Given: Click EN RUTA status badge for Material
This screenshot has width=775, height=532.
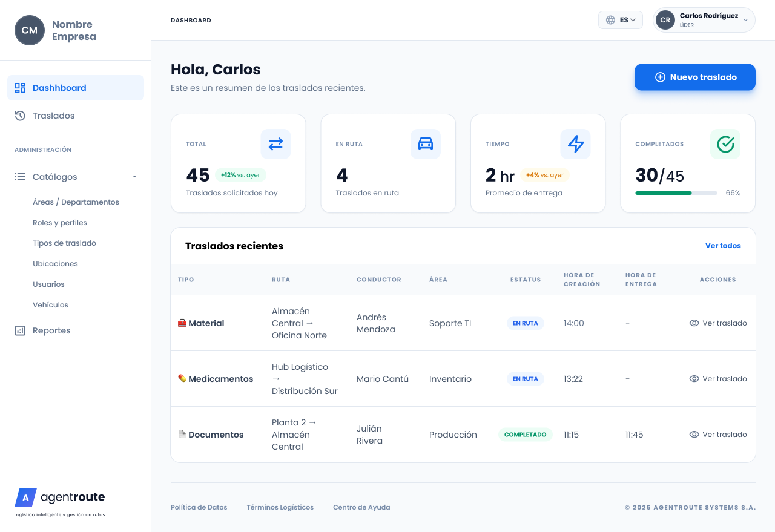Looking at the screenshot, I should click(x=526, y=323).
